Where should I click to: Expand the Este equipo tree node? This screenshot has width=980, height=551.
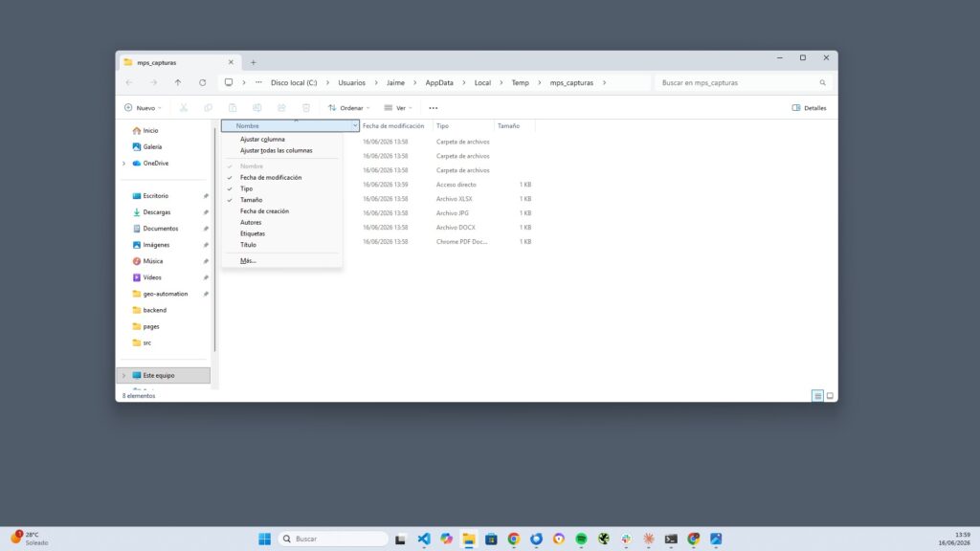(x=123, y=375)
